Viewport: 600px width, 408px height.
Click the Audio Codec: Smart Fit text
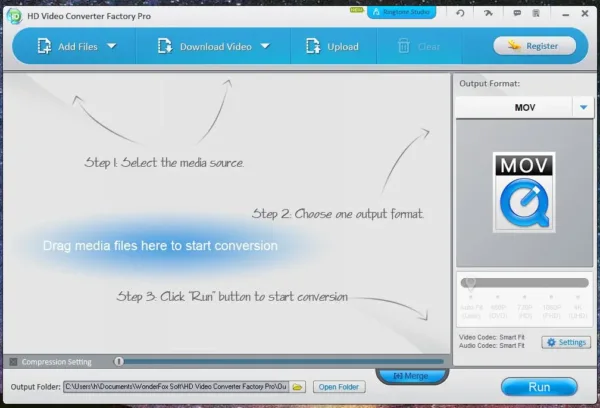click(491, 346)
